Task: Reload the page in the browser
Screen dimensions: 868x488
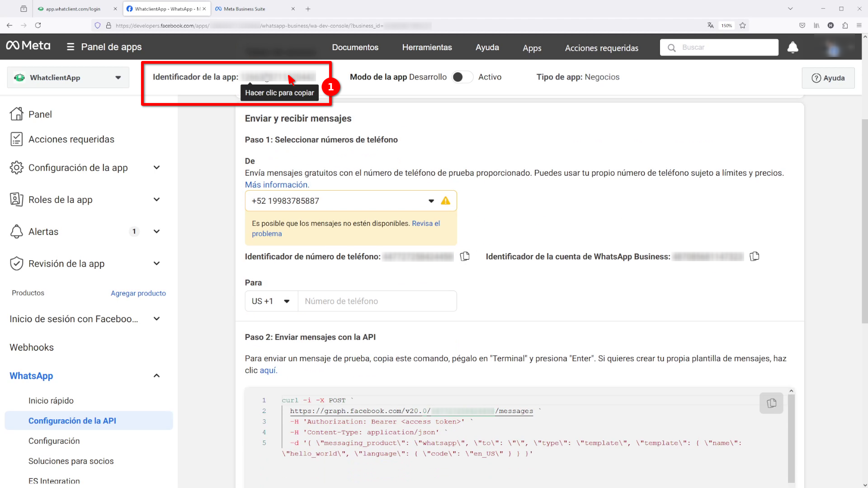Action: point(38,26)
